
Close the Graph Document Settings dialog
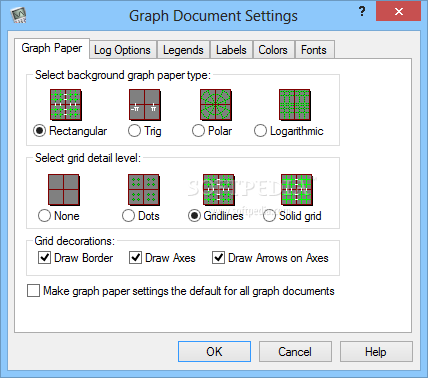tap(398, 12)
